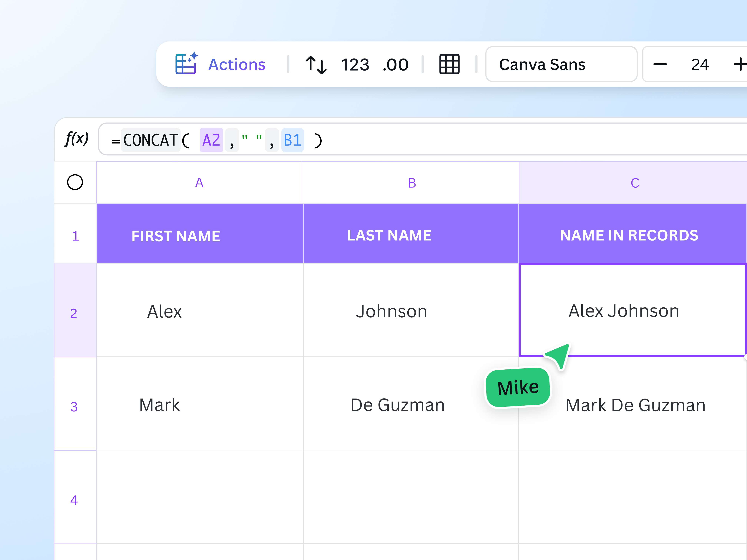The height and width of the screenshot is (560, 747).
Task: Edit the font size value 24
Action: [x=700, y=64]
